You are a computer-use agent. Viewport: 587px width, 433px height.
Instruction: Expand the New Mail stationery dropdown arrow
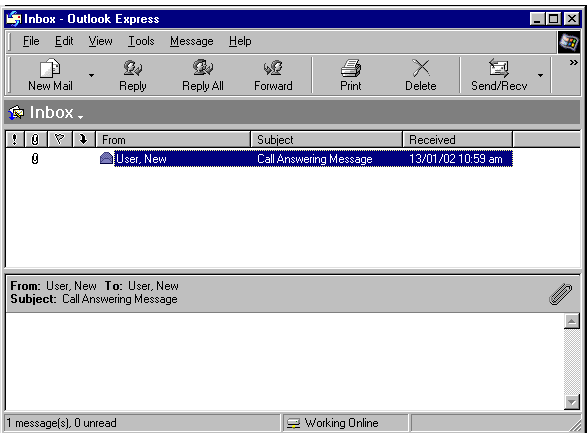tap(91, 75)
